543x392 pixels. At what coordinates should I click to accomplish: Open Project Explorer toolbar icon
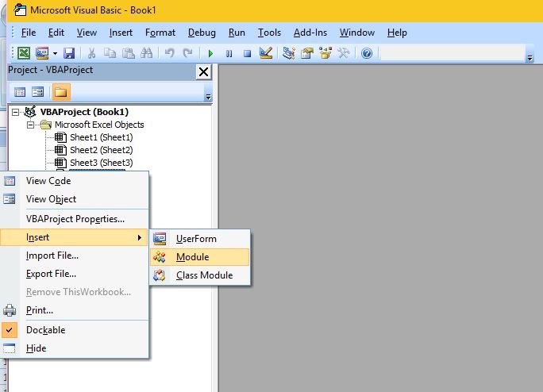[x=288, y=53]
